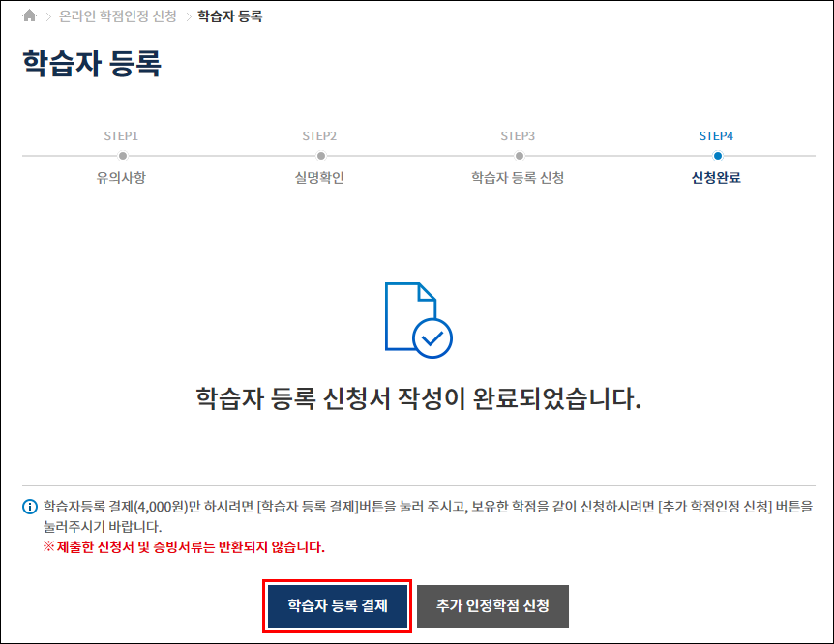Click the STEP1 progress dot
This screenshot has height=644, width=834.
(x=121, y=155)
